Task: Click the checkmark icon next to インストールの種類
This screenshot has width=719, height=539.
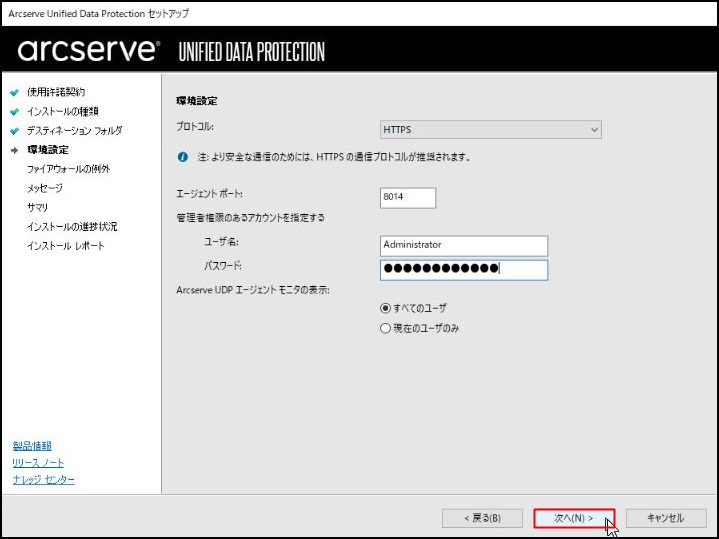Action: [x=15, y=111]
